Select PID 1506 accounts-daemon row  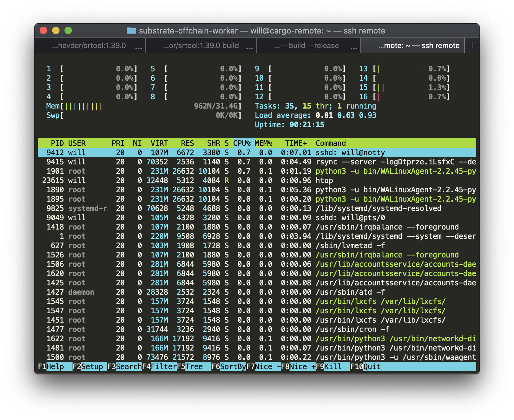[257, 264]
